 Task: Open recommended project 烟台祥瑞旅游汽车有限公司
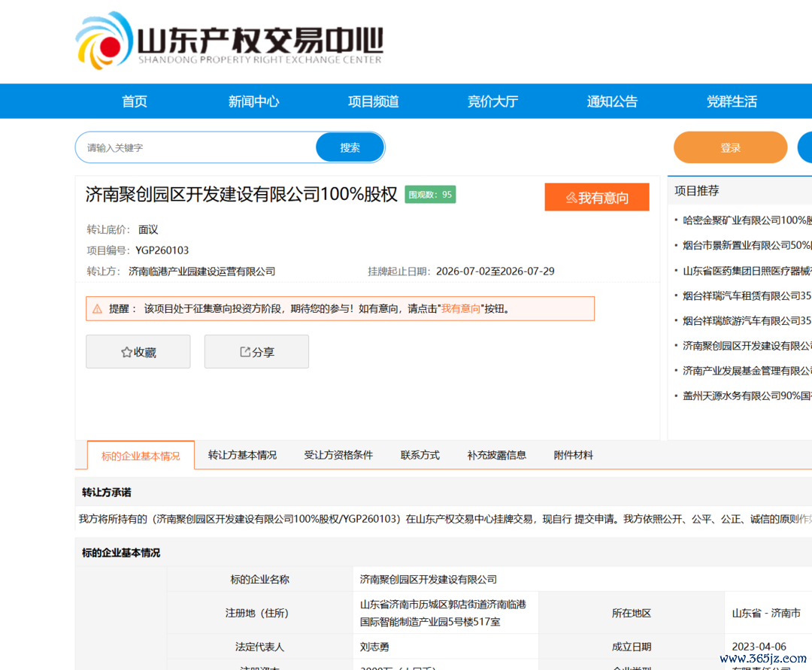(x=747, y=321)
